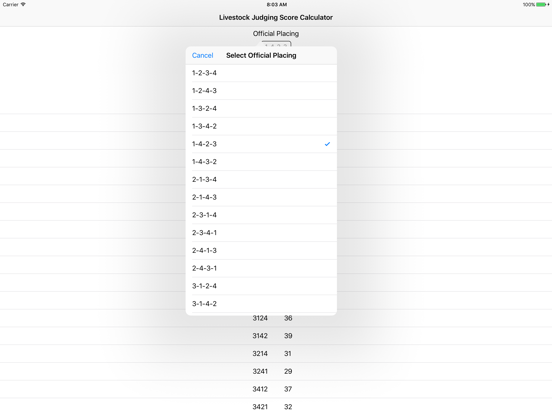Pick the 2-4-3-1 option
This screenshot has width=552, height=414.
click(x=261, y=268)
